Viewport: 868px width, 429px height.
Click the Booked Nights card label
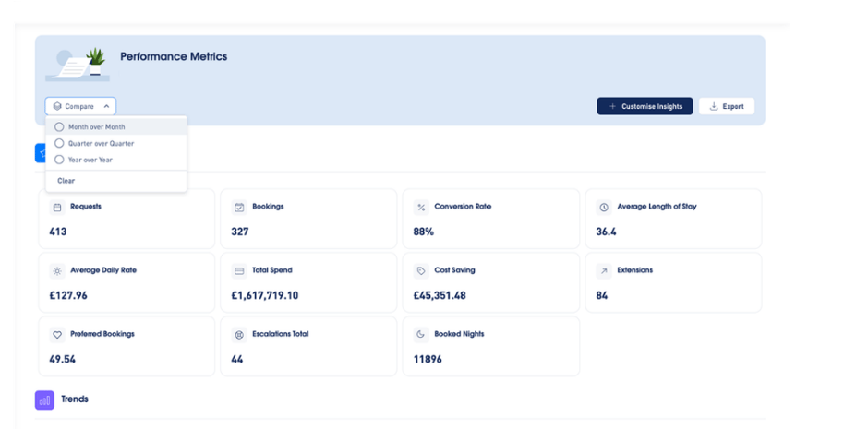click(460, 334)
